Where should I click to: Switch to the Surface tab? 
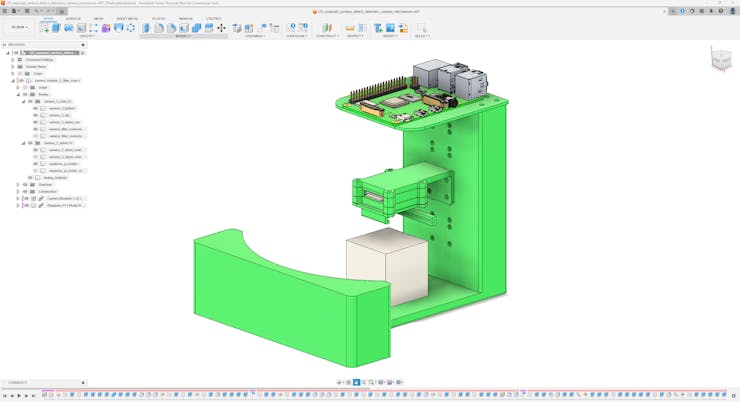73,18
